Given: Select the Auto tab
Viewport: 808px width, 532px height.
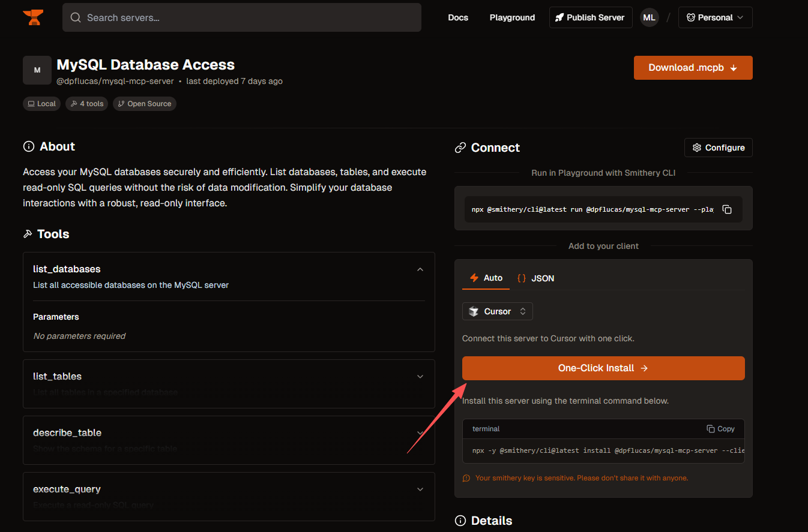Looking at the screenshot, I should (486, 278).
